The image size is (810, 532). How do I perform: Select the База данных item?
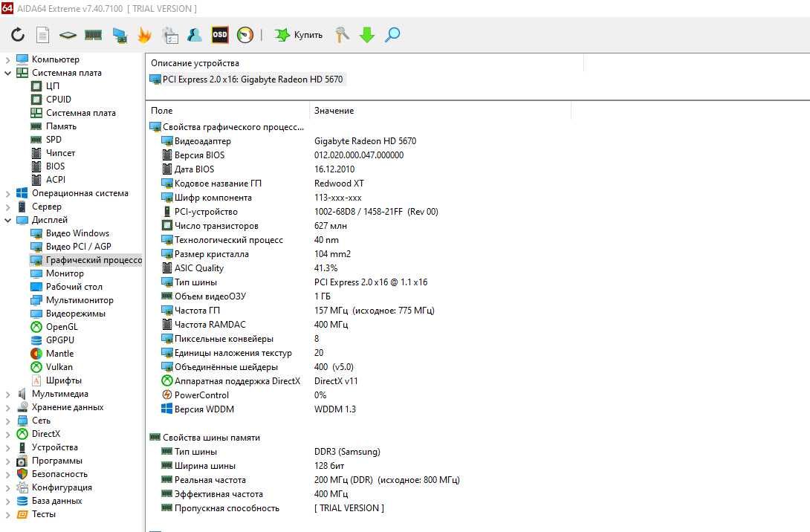point(50,501)
